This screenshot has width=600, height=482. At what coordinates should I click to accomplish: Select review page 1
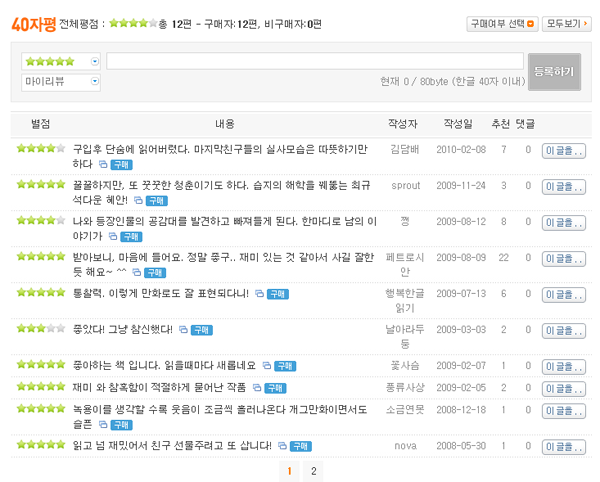289,471
